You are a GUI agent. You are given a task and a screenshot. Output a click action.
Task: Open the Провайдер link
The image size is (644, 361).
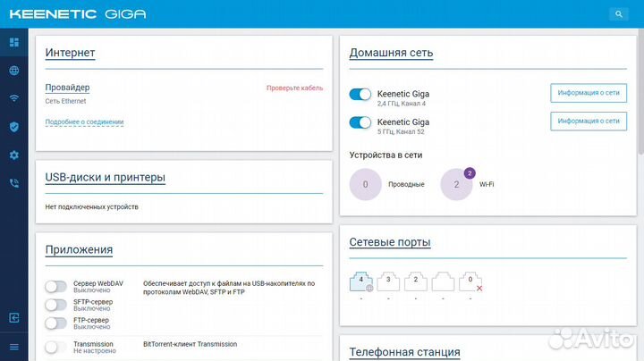coord(67,88)
